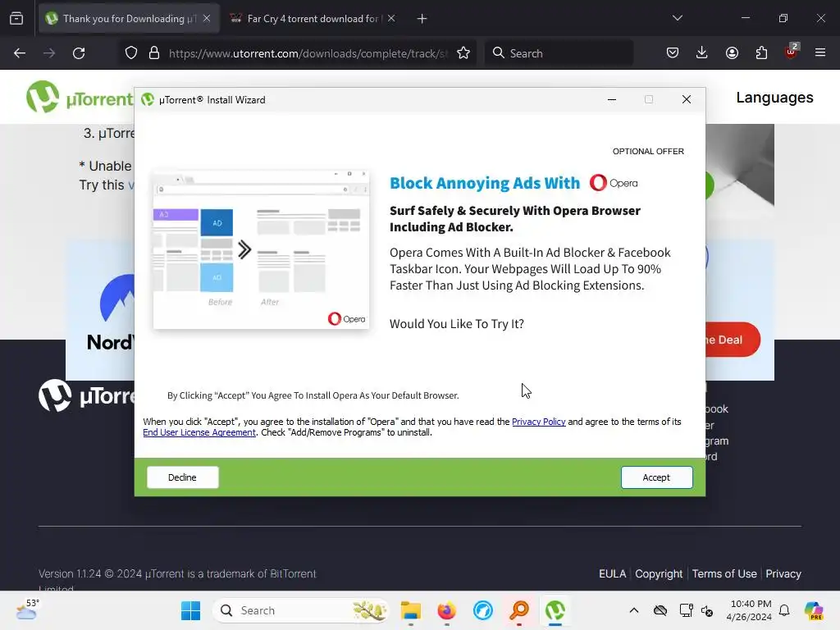Open File Explorer from the taskbar
840x630 pixels.
[x=411, y=610]
